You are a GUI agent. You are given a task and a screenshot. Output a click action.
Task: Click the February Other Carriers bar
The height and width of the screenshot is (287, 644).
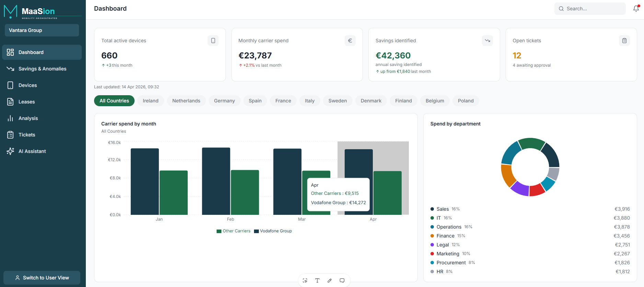pos(245,192)
